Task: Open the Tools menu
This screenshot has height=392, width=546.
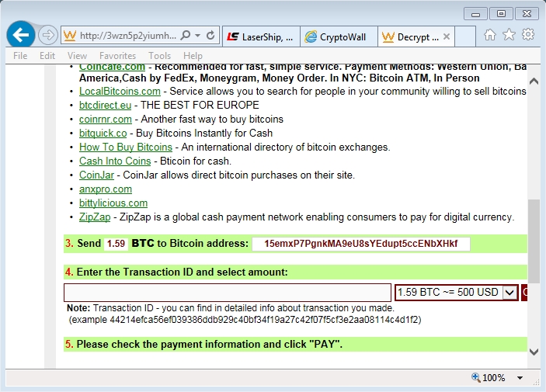Action: coord(159,56)
